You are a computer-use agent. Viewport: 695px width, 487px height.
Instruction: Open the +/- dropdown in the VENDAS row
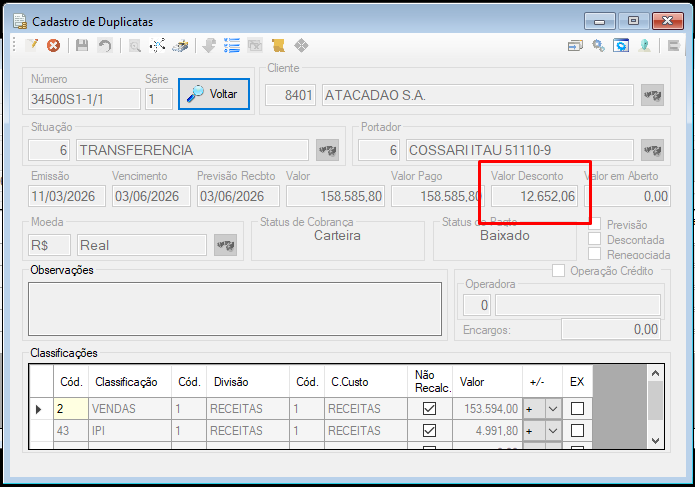(x=553, y=409)
